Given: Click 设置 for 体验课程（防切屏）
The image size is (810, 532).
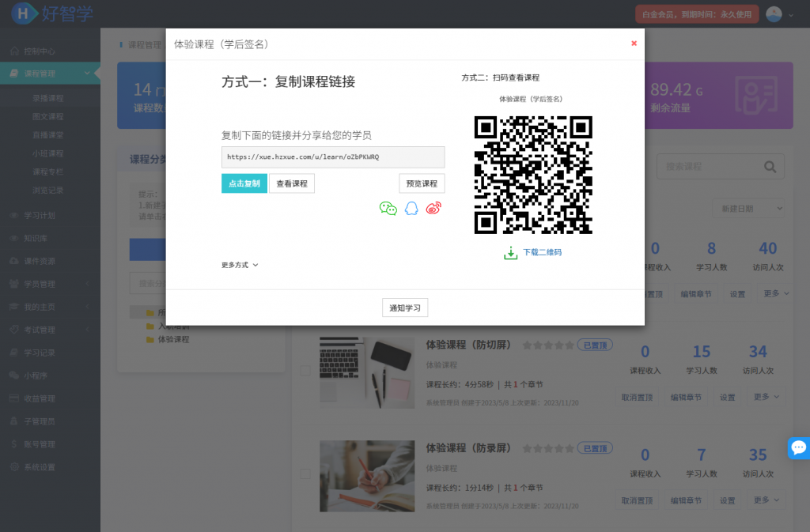Looking at the screenshot, I should (x=728, y=398).
